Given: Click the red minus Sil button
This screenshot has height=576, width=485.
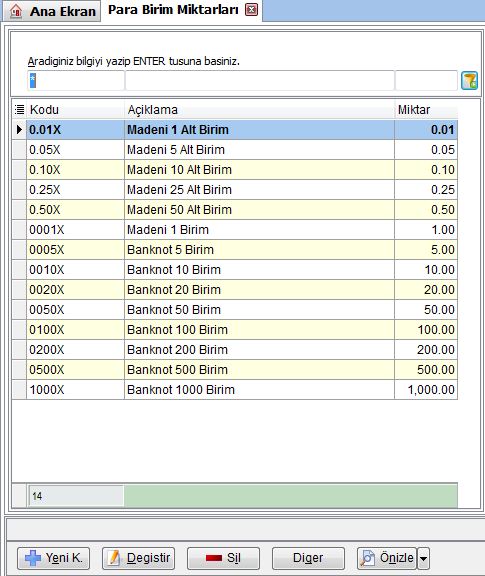Looking at the screenshot, I should 223,558.
